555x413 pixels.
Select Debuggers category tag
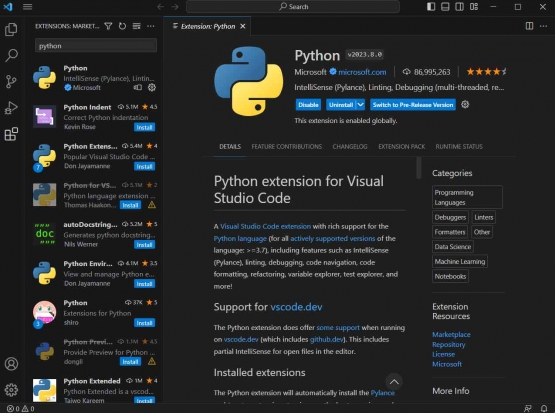click(450, 217)
